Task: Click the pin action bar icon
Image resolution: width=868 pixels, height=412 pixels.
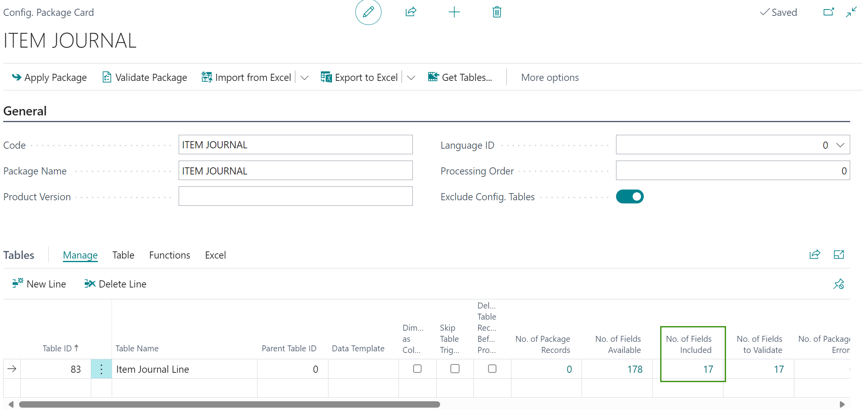Action: click(x=839, y=284)
